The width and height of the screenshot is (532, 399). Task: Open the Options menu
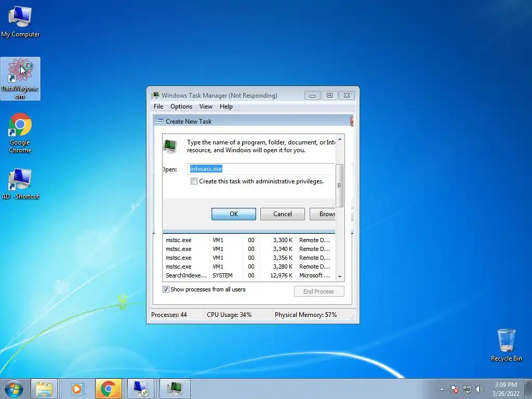[181, 107]
